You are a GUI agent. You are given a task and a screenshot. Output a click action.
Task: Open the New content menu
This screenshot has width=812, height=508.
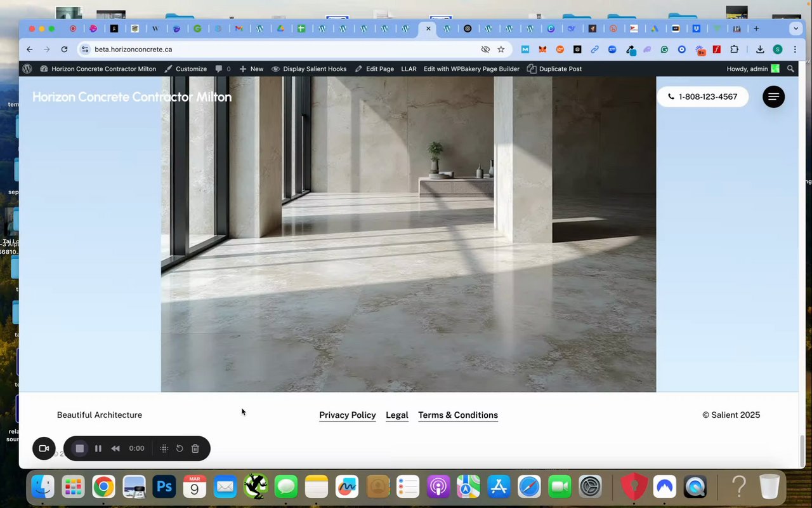[x=251, y=69]
